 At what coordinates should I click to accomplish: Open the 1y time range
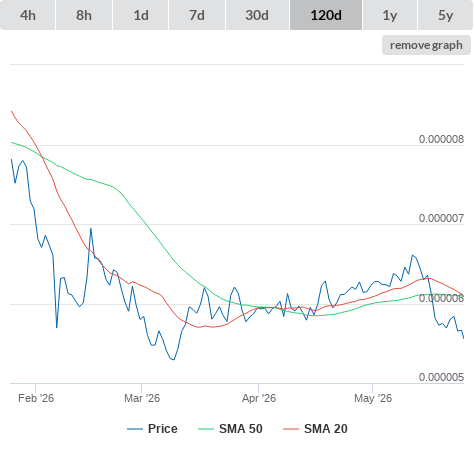coord(390,15)
